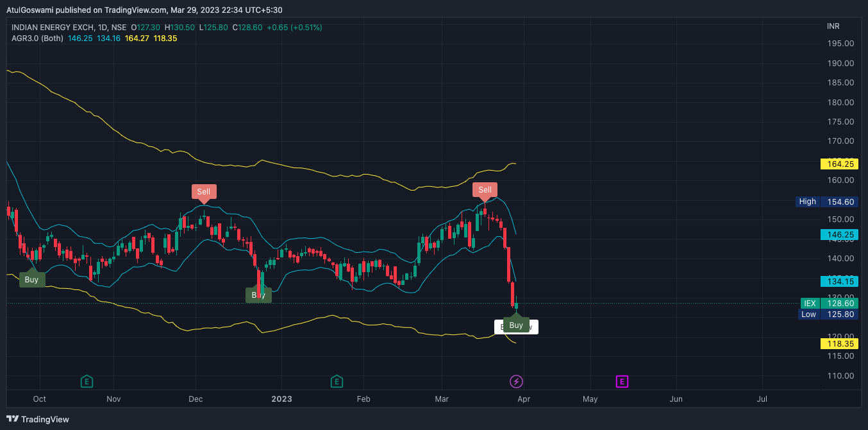Click the IEX 128.60 current price label
Image resolution: width=868 pixels, height=430 pixels.
(829, 304)
